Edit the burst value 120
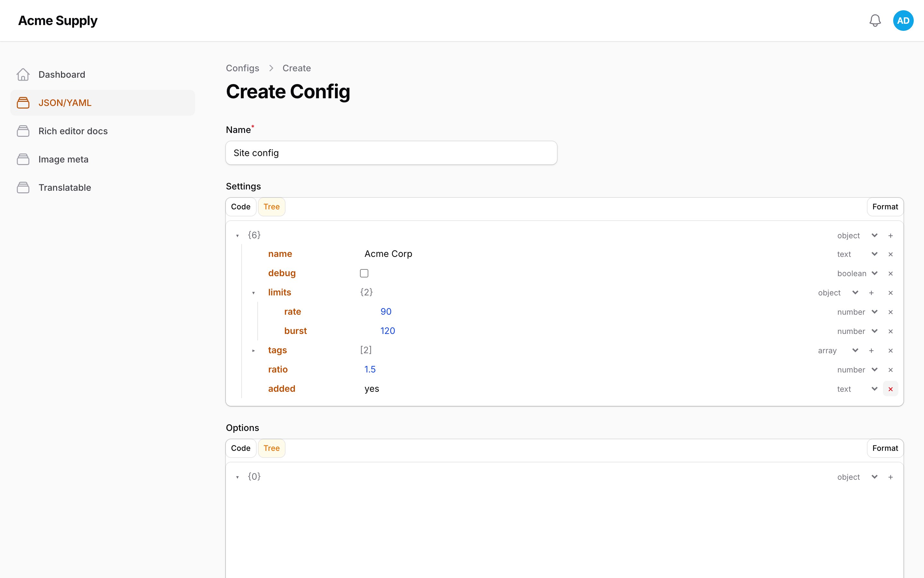 click(x=388, y=331)
